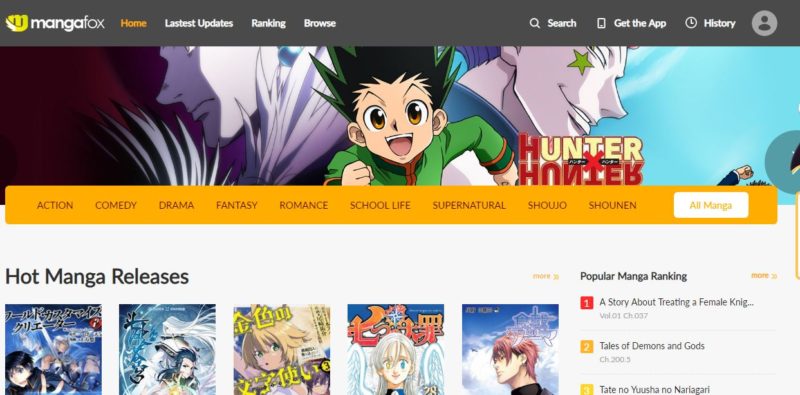Screen dimensions: 800x395
Task: Open Tales of Demons and Gods
Action: (x=652, y=346)
